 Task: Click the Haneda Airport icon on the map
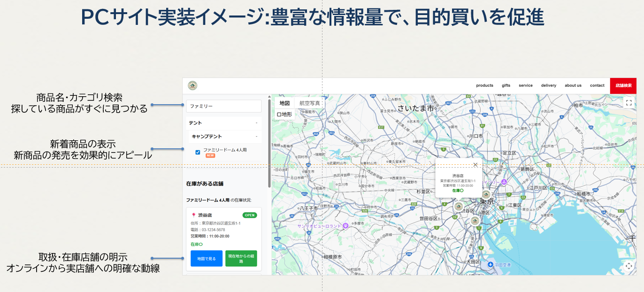click(491, 265)
